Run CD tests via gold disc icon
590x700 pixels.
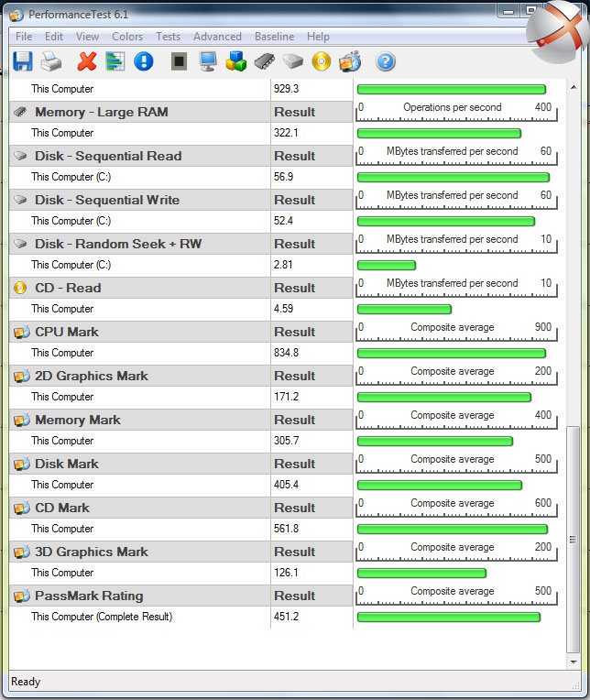click(322, 61)
